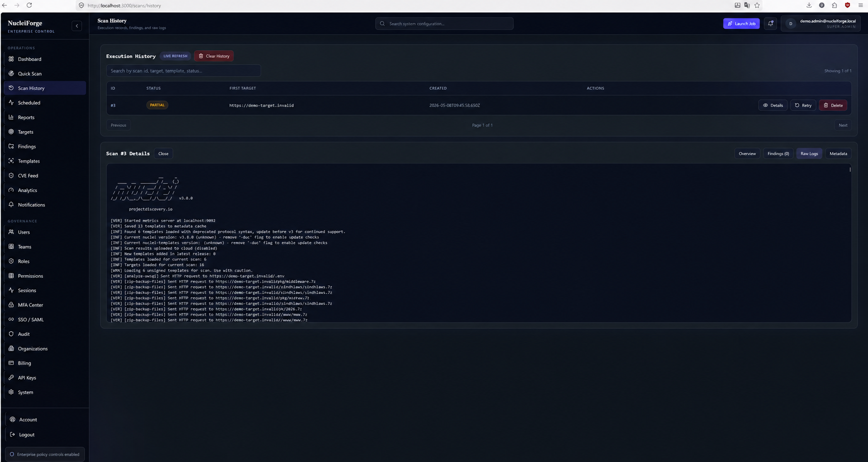Toggle the LIVE REFRESH badge
Viewport: 868px width, 462px height.
pos(175,56)
